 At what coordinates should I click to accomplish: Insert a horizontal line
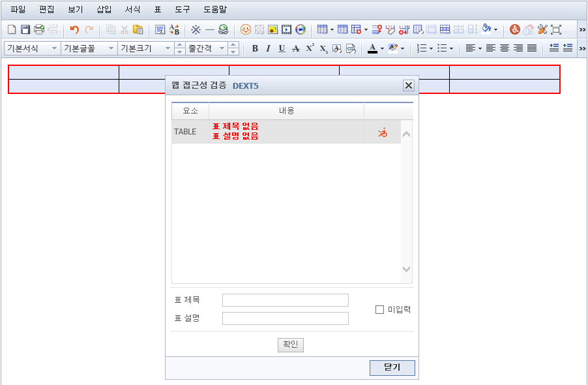(x=210, y=29)
